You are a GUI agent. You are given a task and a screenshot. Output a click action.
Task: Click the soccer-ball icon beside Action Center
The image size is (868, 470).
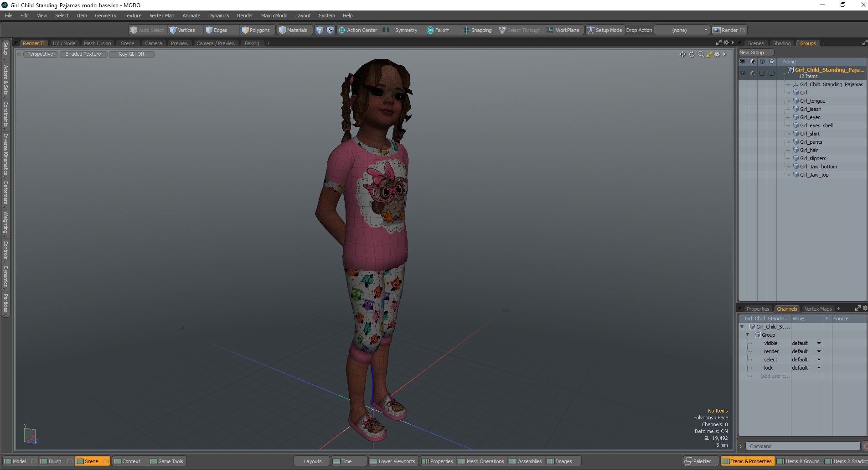point(330,30)
